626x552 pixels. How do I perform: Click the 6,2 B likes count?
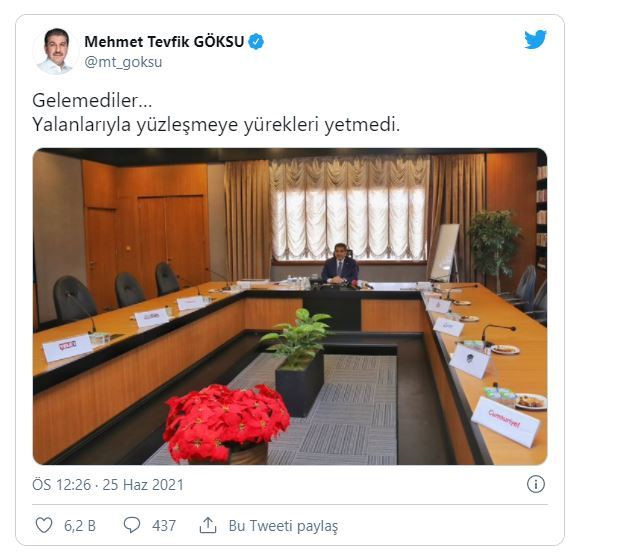pyautogui.click(x=80, y=526)
